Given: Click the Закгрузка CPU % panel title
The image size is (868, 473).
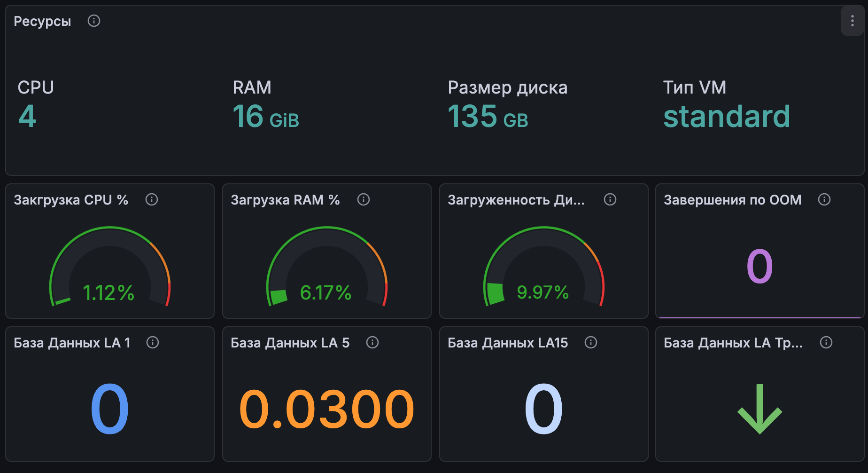Looking at the screenshot, I should (71, 200).
